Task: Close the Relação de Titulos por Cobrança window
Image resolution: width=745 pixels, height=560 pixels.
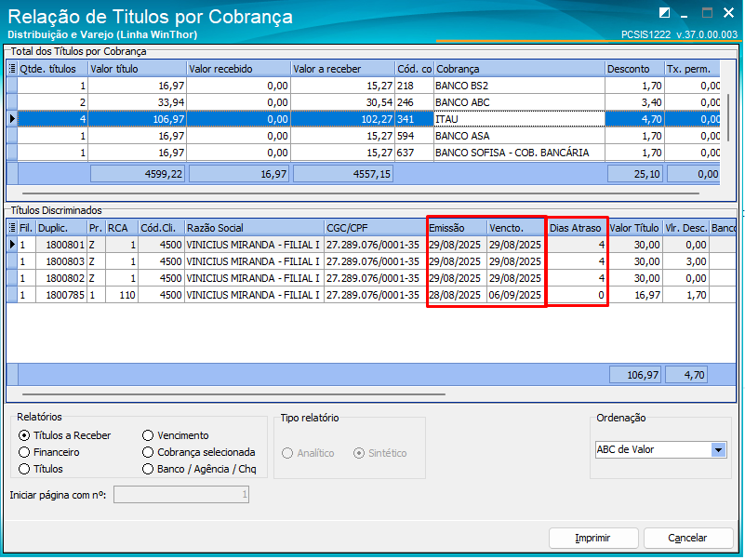Action: [728, 13]
